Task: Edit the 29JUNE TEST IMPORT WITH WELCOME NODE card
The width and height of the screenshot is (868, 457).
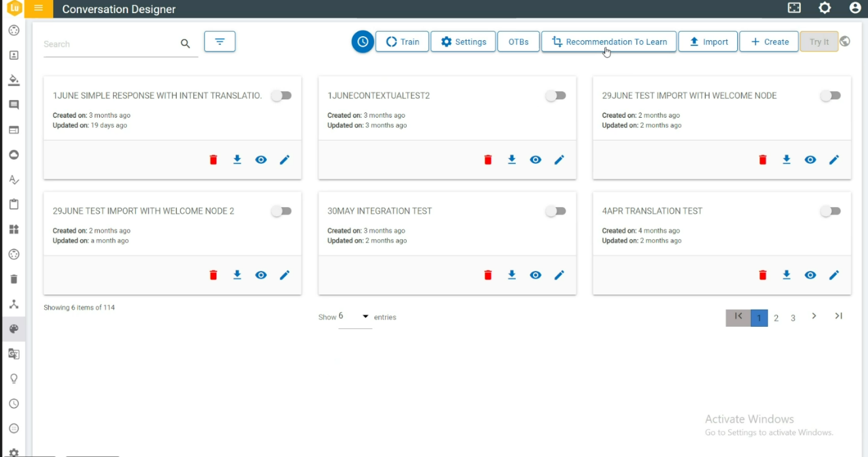Action: [x=834, y=160]
